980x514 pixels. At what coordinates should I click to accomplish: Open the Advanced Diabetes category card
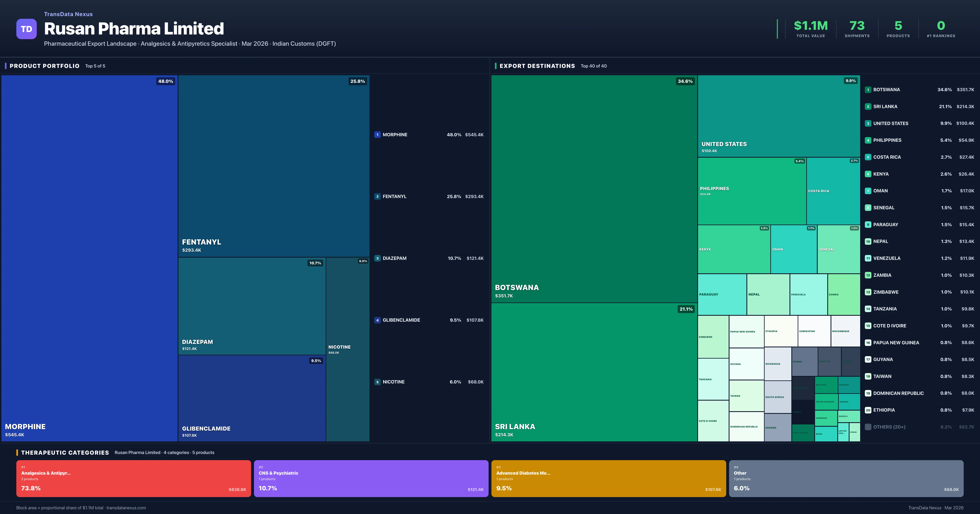click(608, 478)
